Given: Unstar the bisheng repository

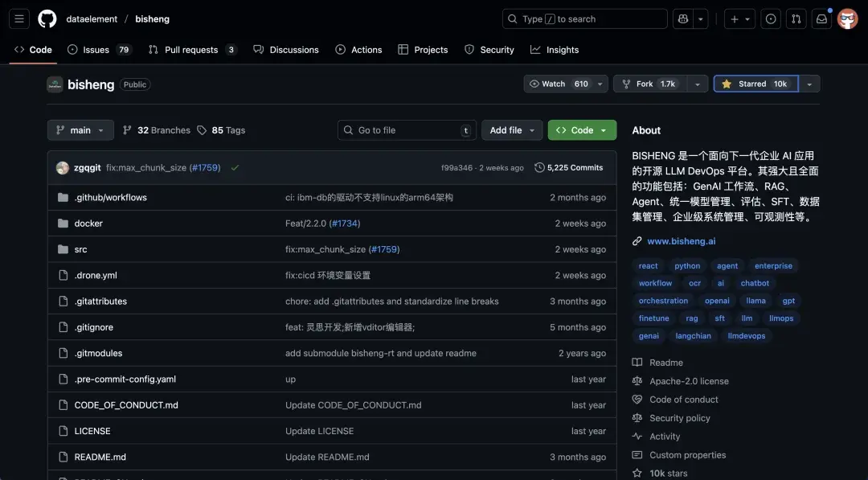Looking at the screenshot, I should point(755,83).
